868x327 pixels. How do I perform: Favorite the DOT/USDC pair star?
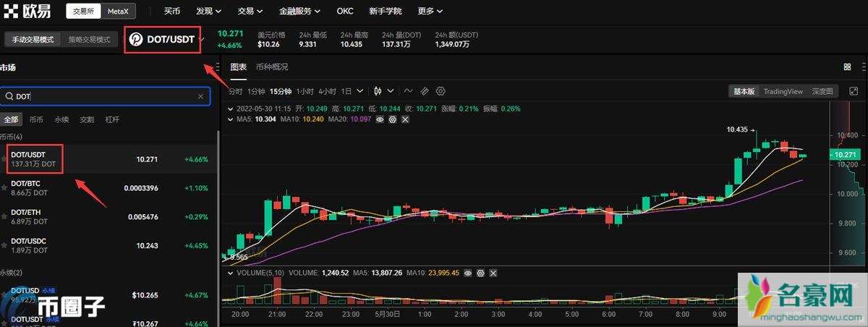point(4,245)
